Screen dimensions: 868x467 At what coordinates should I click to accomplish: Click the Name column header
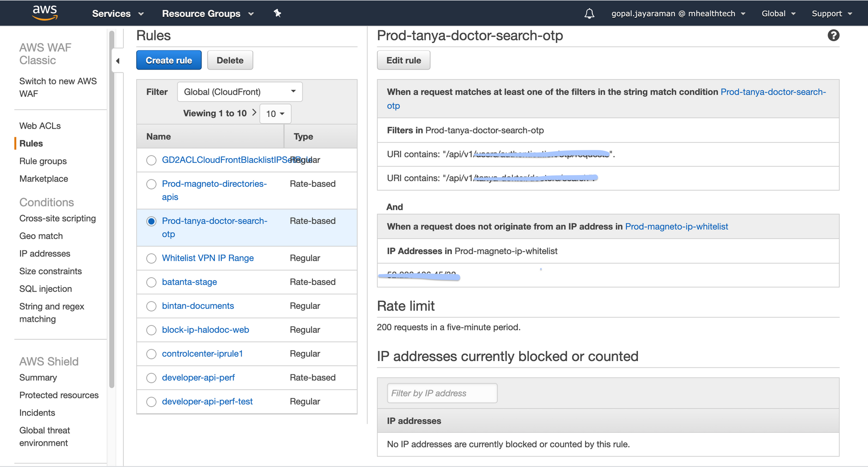[x=210, y=136]
